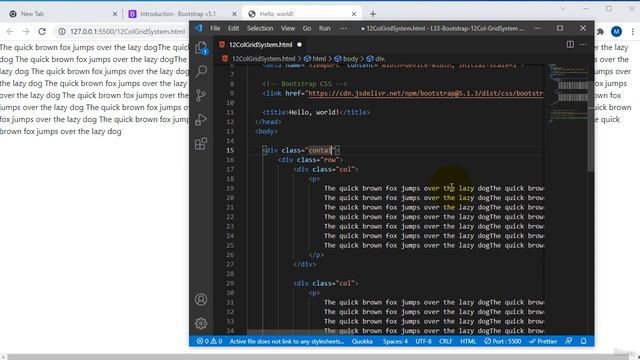Open the Source Control view
The width and height of the screenshot is (640, 360).
click(201, 96)
